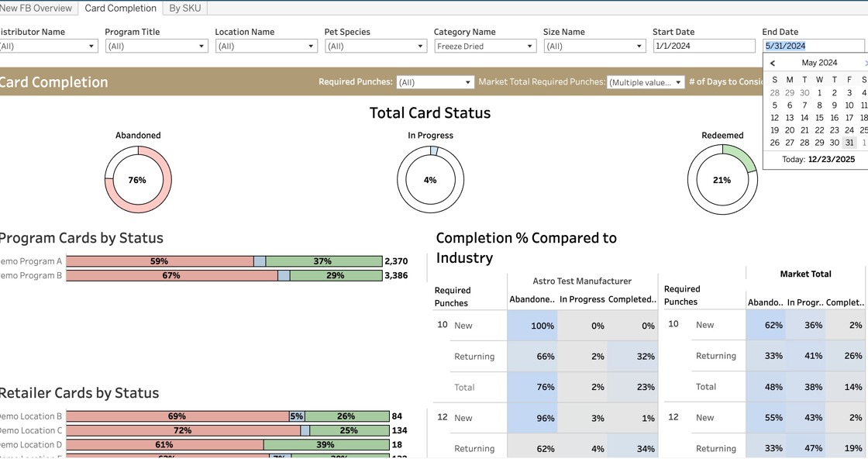Image resolution: width=868 pixels, height=459 pixels.
Task: Select May 15 in the calendar
Action: (x=819, y=118)
